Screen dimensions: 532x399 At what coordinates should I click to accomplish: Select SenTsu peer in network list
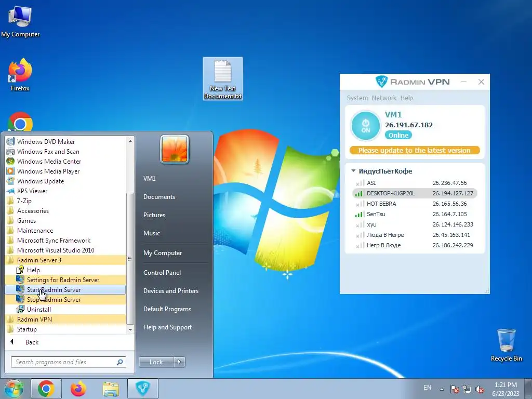click(415, 214)
